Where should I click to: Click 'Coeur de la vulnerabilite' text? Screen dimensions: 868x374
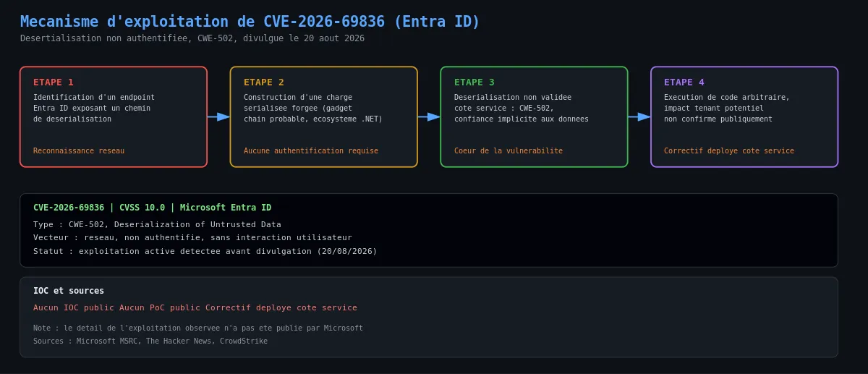pos(509,151)
